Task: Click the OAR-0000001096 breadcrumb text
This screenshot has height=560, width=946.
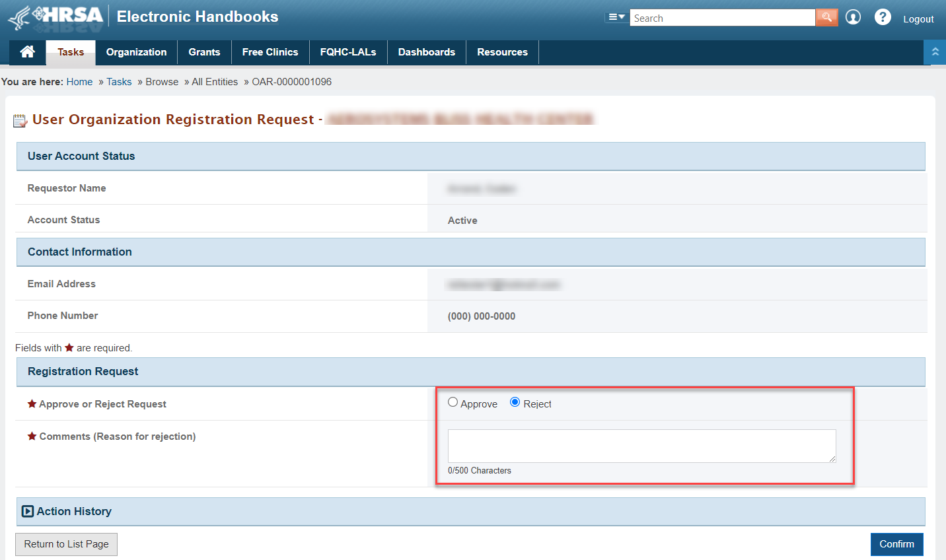Action: 291,82
